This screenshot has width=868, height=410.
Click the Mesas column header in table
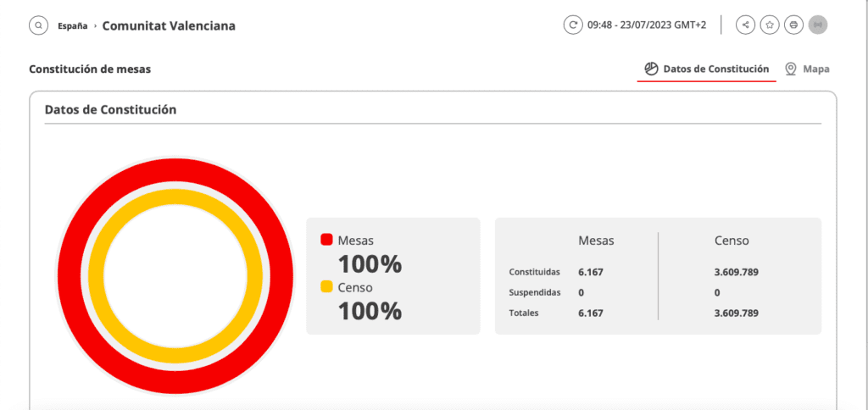595,241
